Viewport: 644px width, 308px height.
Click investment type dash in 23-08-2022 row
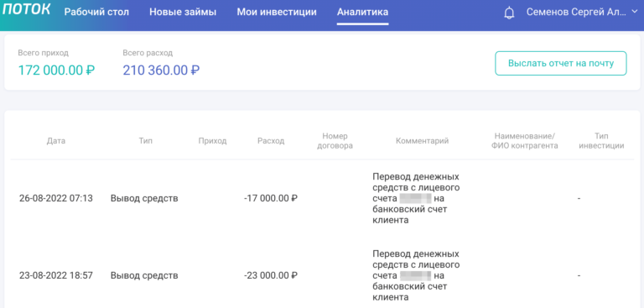(x=579, y=275)
